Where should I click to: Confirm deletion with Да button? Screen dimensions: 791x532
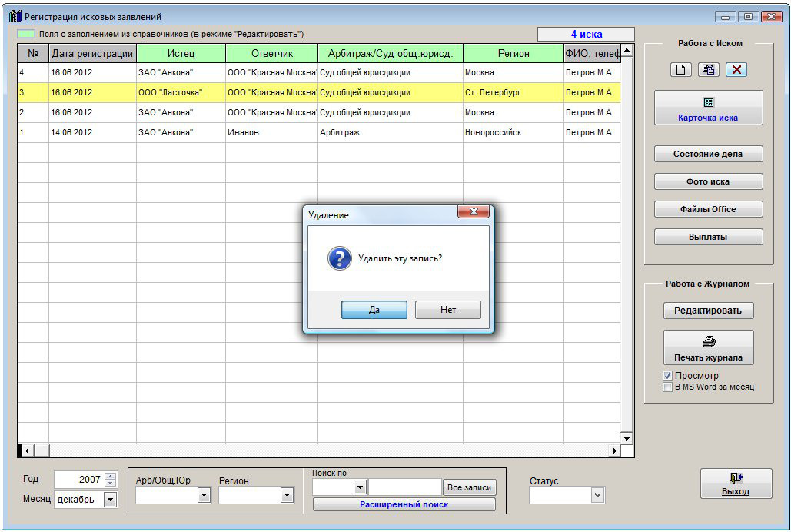pyautogui.click(x=374, y=310)
